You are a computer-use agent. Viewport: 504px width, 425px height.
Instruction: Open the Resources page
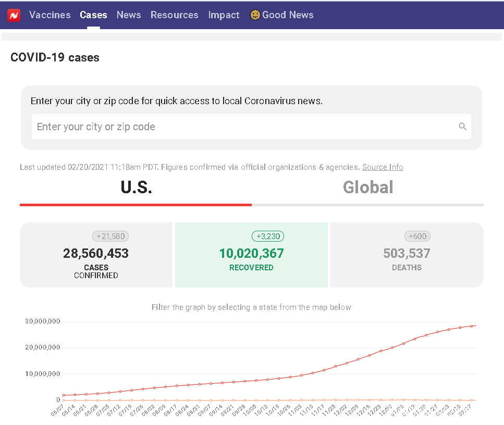pyautogui.click(x=174, y=15)
